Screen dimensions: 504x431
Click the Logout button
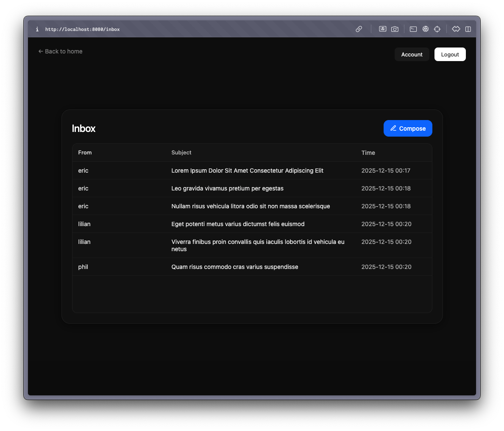click(x=450, y=54)
